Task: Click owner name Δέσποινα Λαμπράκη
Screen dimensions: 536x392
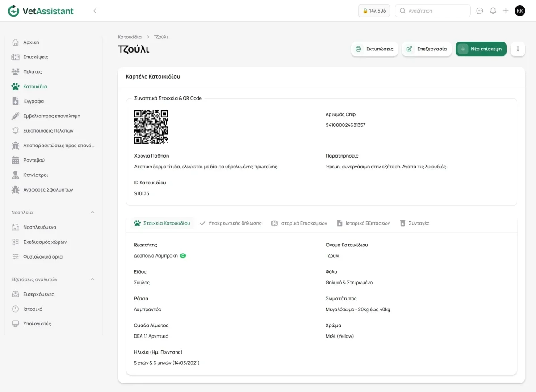Action: (x=155, y=255)
